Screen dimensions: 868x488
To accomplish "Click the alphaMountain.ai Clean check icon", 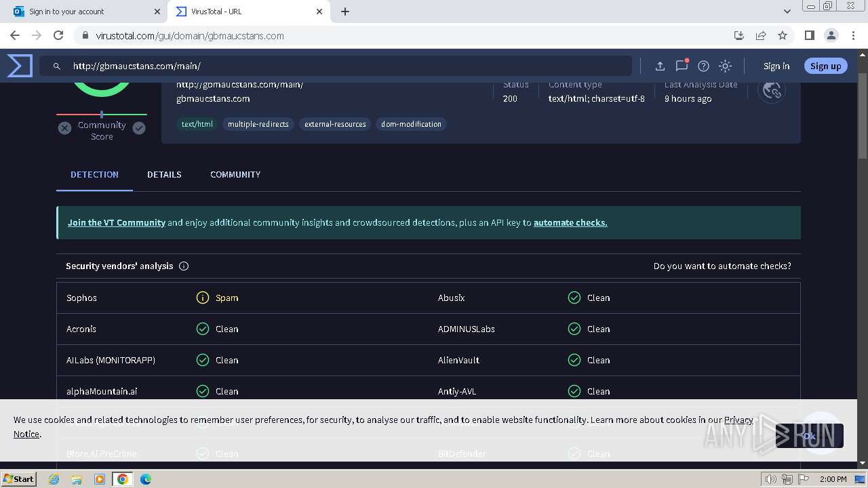I will point(203,391).
